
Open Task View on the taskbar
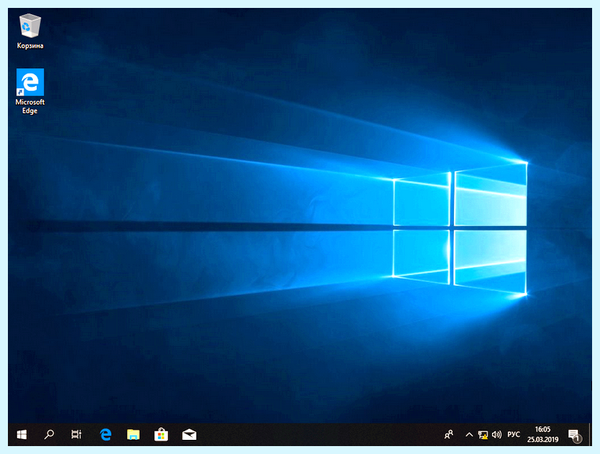(76, 434)
